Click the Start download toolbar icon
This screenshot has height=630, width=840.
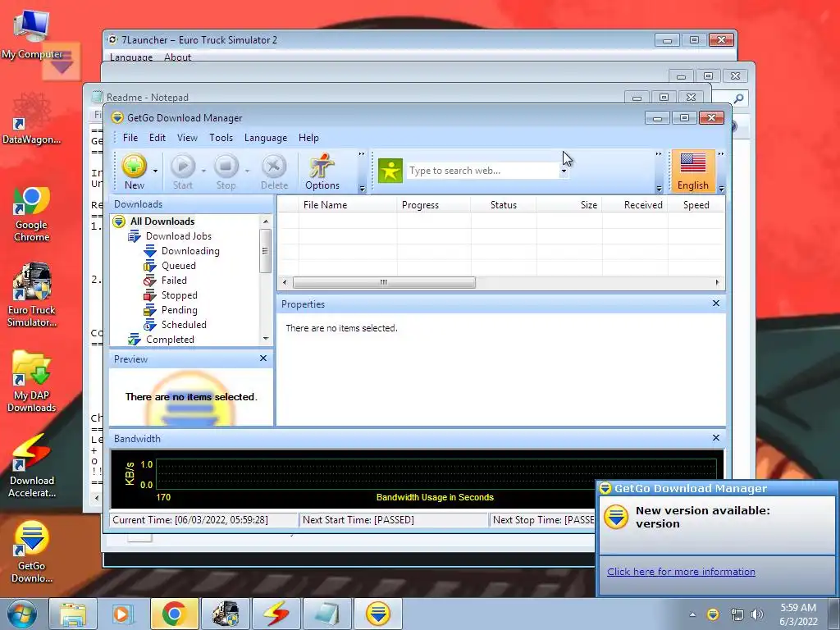[x=183, y=171]
